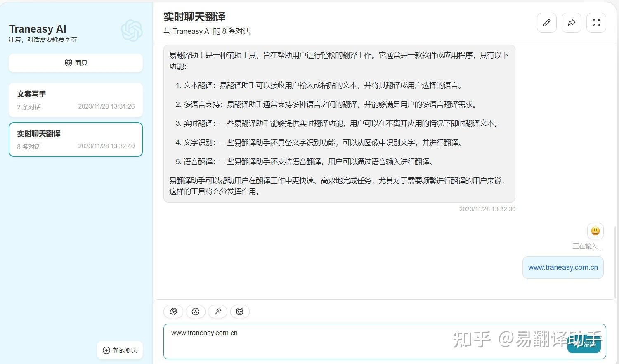The width and height of the screenshot is (619, 364).
Task: Open the share icon at top right
Action: [571, 23]
